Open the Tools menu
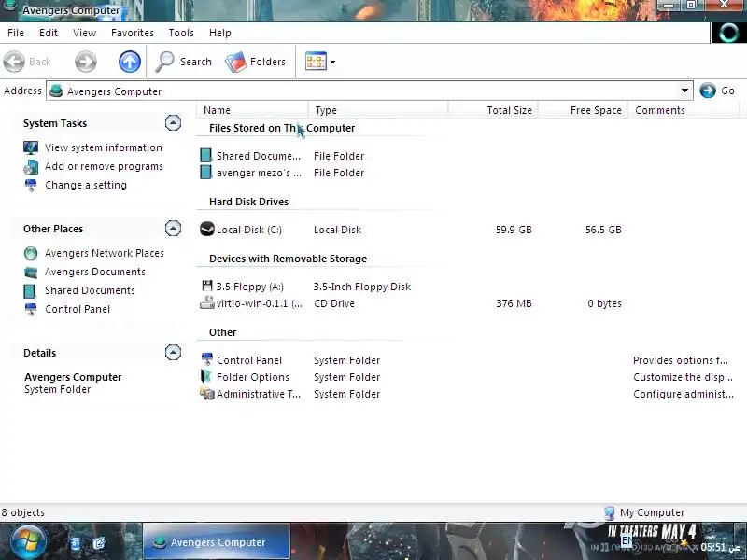This screenshot has height=560, width=747. tap(181, 33)
